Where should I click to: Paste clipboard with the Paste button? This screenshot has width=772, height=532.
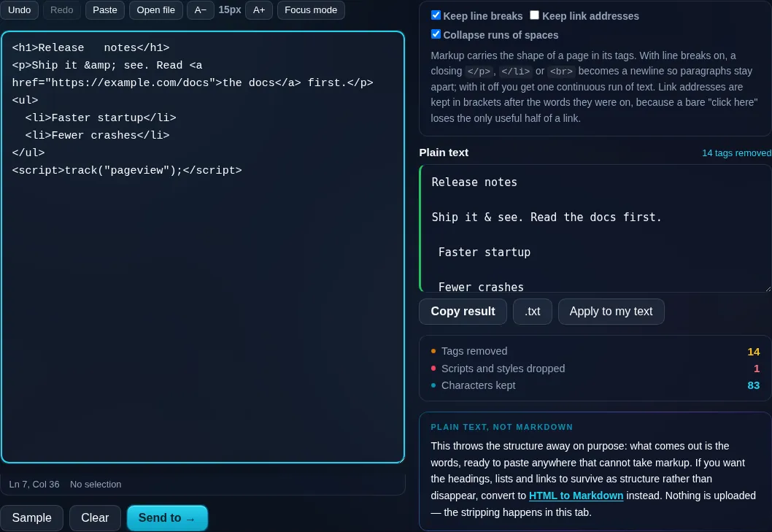click(x=105, y=10)
